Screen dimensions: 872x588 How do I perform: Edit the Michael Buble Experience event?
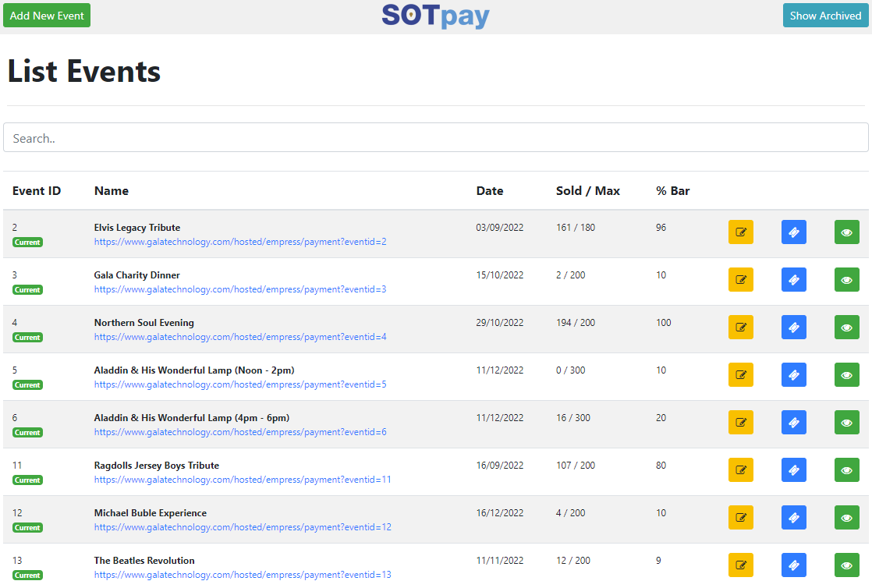pos(740,518)
